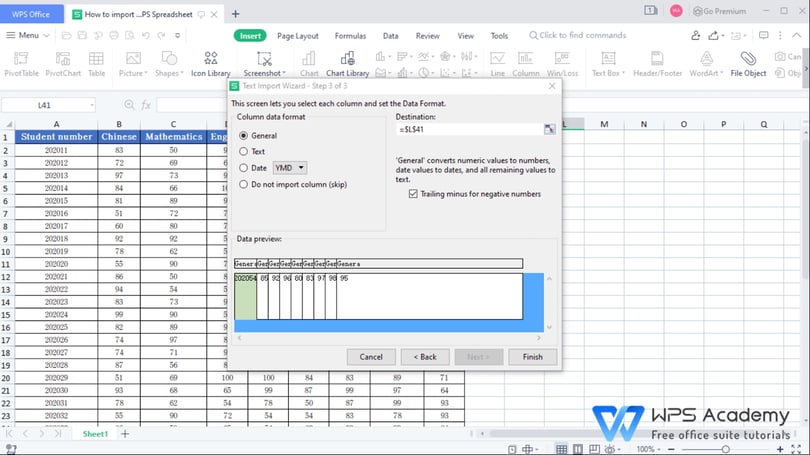Click the Text Box icon

tap(606, 59)
